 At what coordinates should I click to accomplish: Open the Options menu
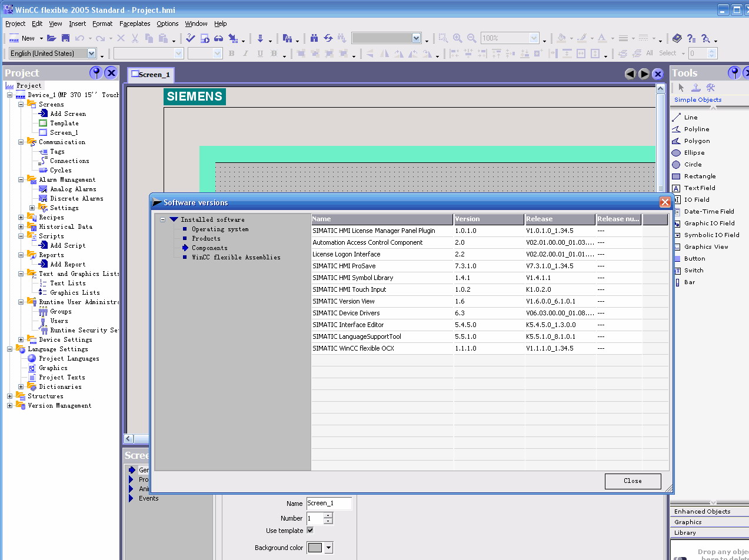pos(168,24)
